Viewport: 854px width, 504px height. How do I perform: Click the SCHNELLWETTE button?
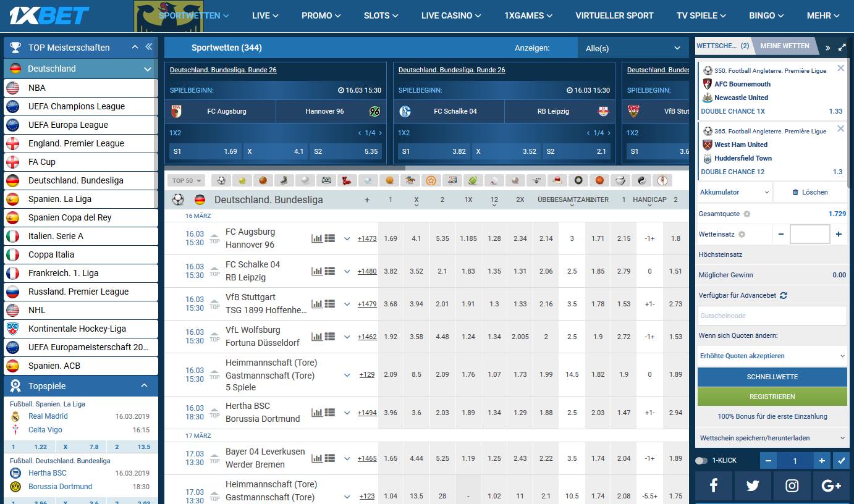click(772, 377)
